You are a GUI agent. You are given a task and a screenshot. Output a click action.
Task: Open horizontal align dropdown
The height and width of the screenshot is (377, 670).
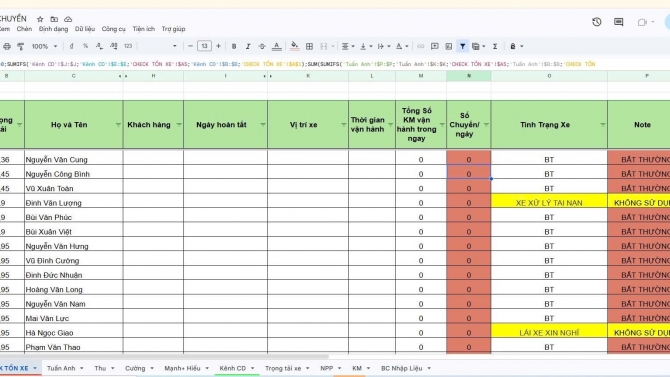pos(347,46)
